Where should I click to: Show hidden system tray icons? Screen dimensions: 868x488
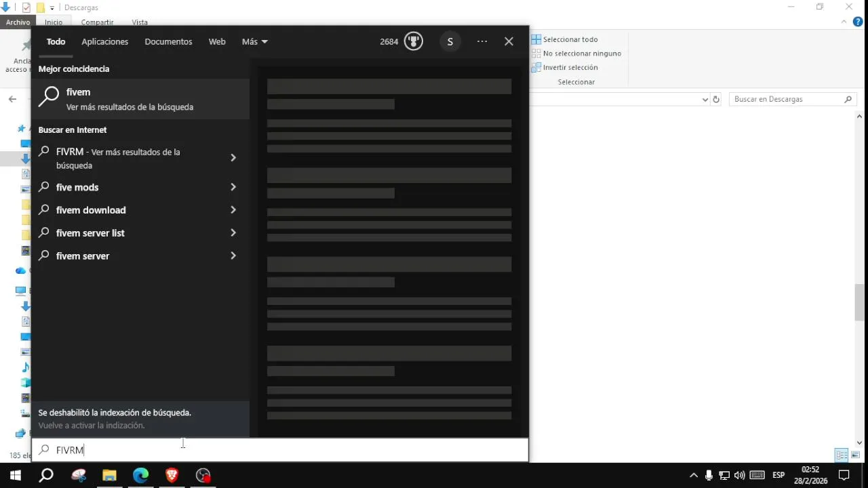(x=693, y=475)
